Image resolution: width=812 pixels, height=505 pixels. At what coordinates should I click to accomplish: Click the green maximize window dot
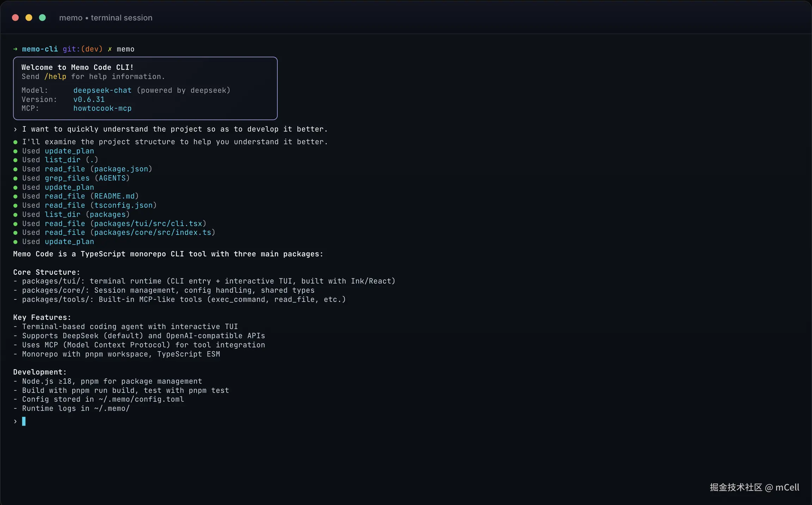tap(42, 18)
